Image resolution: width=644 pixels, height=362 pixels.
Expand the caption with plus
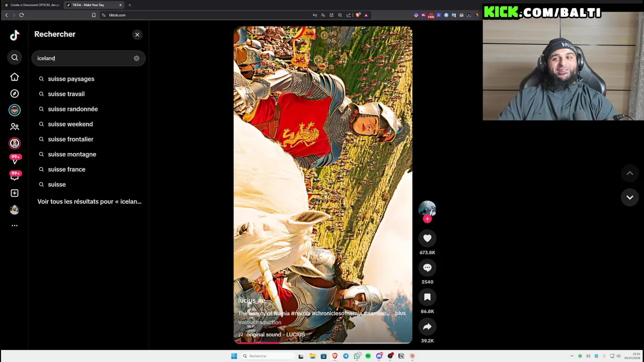(x=400, y=313)
